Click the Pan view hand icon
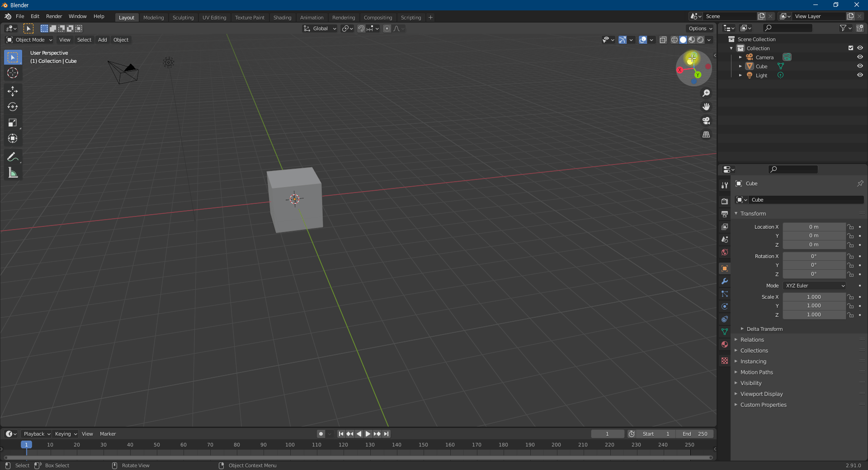The width and height of the screenshot is (868, 470). (x=706, y=107)
